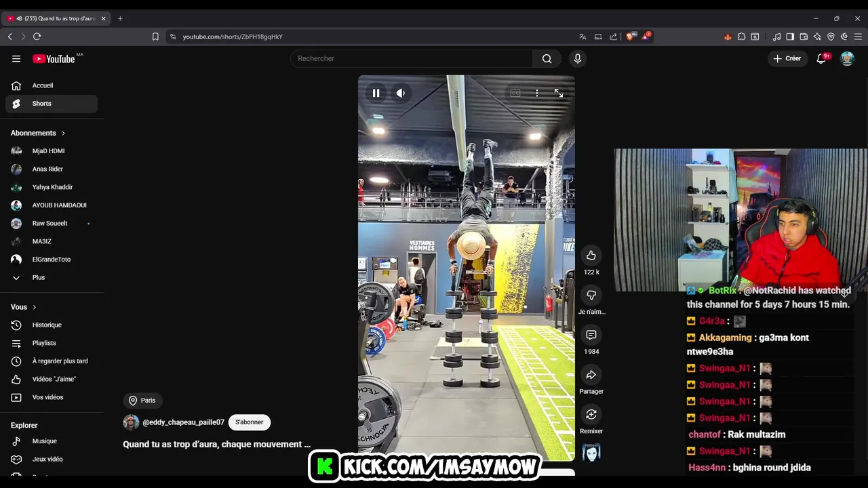Open Brave Rewards triangle icon
This screenshot has height=488, width=868.
(646, 37)
